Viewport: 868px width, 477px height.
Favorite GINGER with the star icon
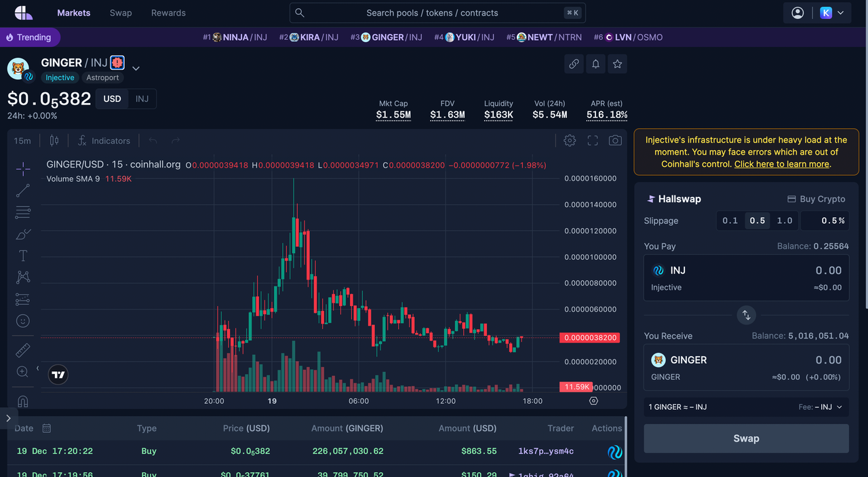(x=617, y=64)
